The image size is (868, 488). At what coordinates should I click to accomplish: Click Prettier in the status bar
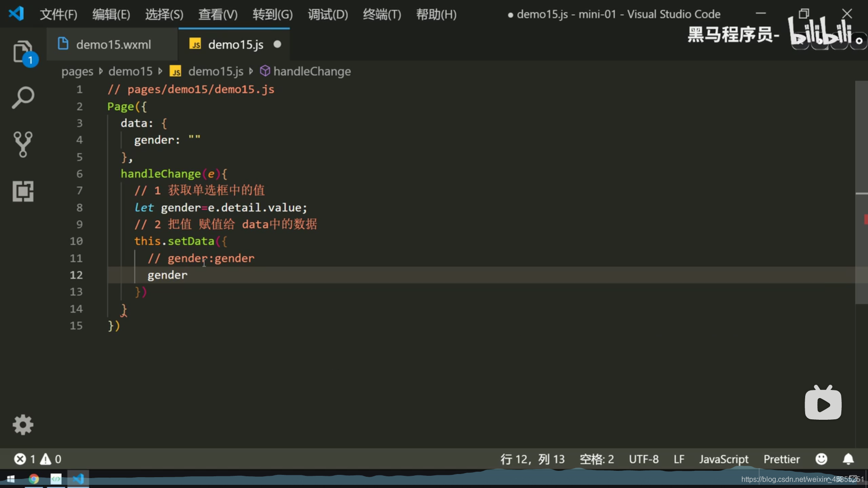[x=782, y=459]
